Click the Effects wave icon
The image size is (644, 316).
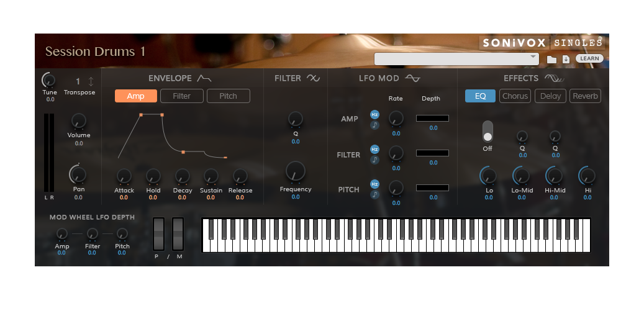pos(555,78)
